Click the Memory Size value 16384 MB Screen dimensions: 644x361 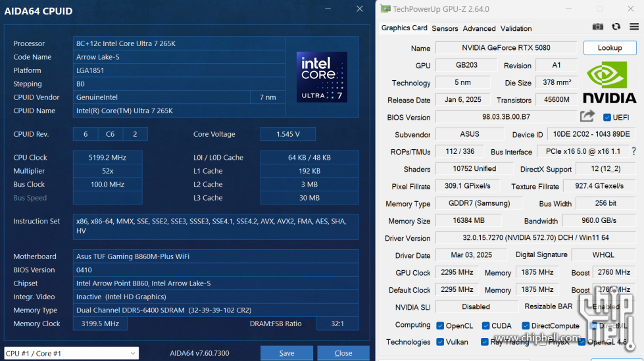tap(468, 220)
